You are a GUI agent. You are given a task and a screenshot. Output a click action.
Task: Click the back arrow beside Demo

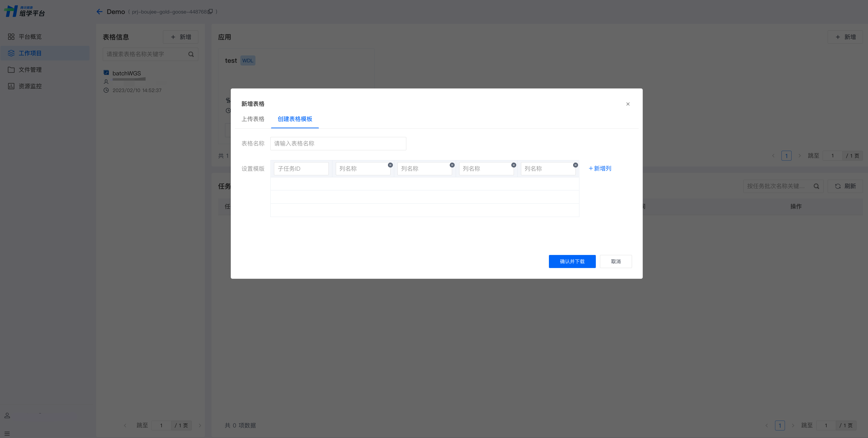point(99,12)
